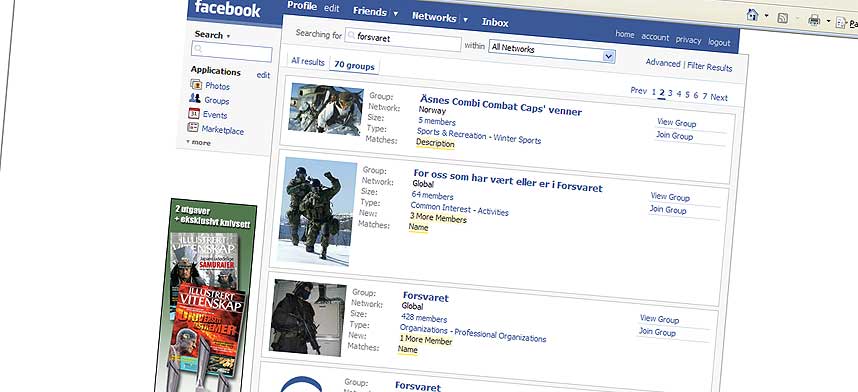The width and height of the screenshot is (858, 392).
Task: Open the Photos application icon
Action: click(196, 85)
